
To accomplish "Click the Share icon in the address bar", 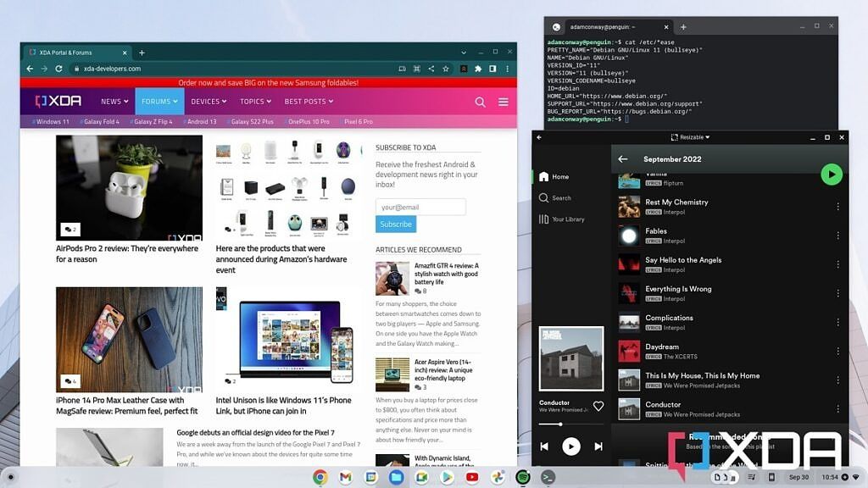I will [431, 69].
